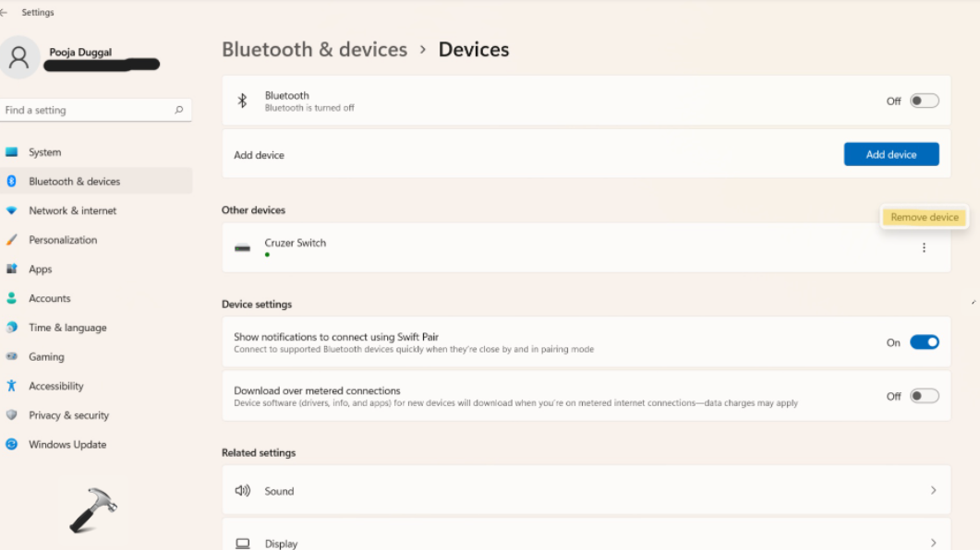Open the three-dot menu for Cruzer Switch

(x=924, y=247)
